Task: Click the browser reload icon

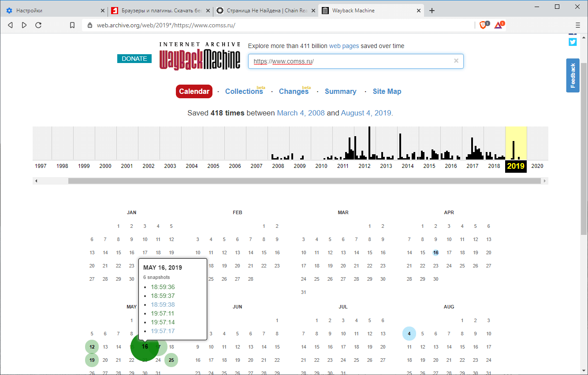Action: 38,25
